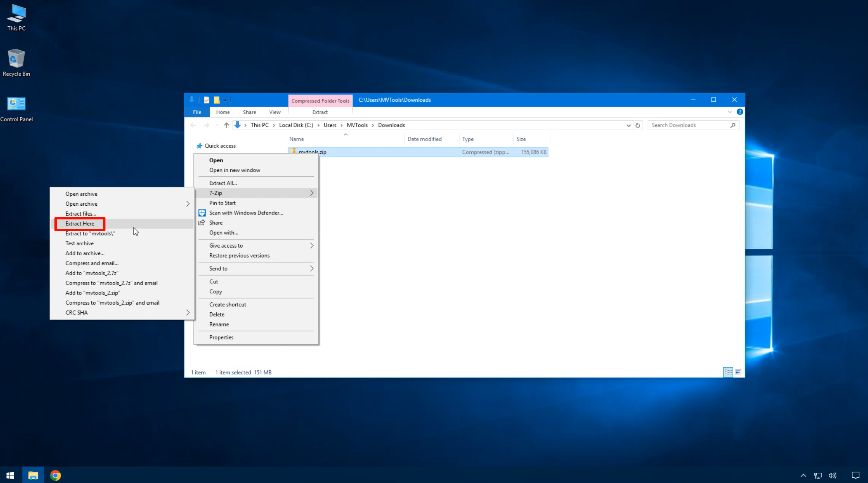Switch to Details view in the status bar
This screenshot has width=868, height=483.
click(728, 372)
